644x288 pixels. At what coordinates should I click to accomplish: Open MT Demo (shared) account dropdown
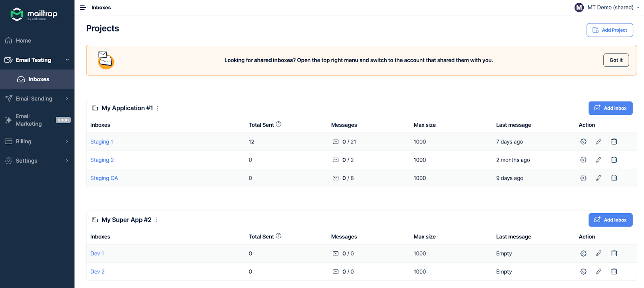pos(607,8)
